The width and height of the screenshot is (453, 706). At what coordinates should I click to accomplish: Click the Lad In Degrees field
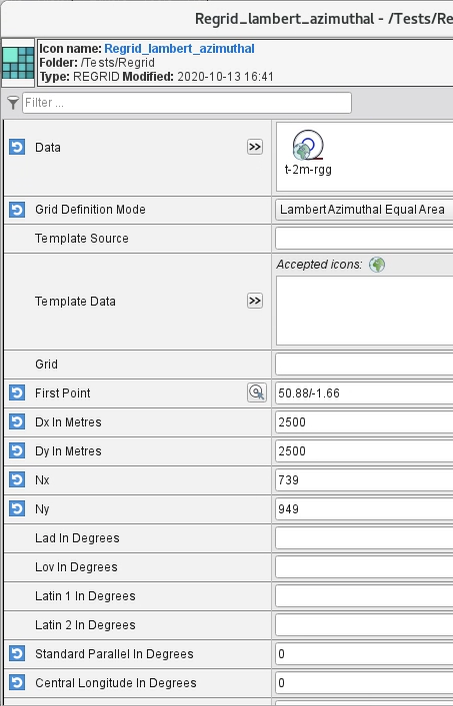[364, 538]
